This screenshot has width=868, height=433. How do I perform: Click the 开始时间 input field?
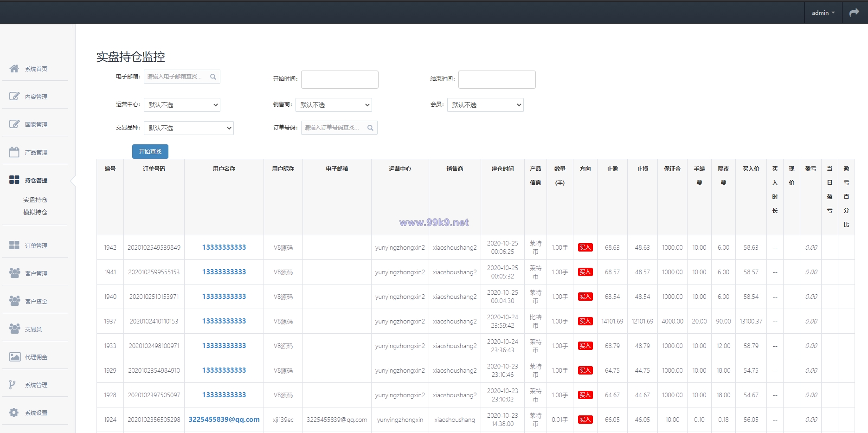340,79
